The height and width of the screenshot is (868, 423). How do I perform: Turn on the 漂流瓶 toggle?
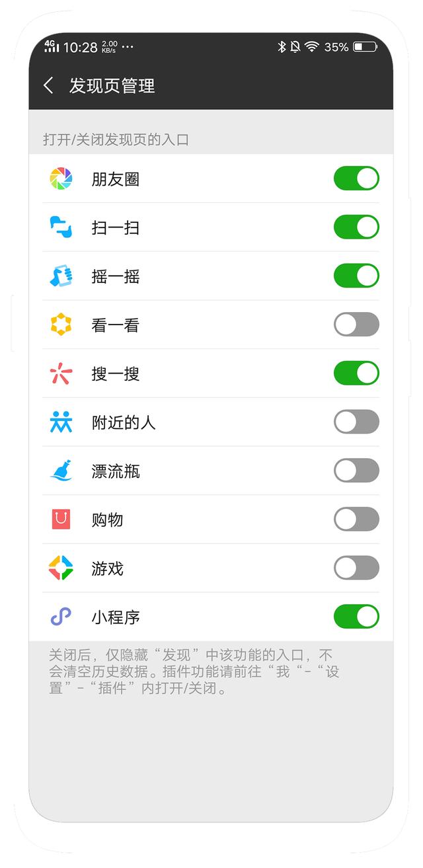[x=356, y=471]
